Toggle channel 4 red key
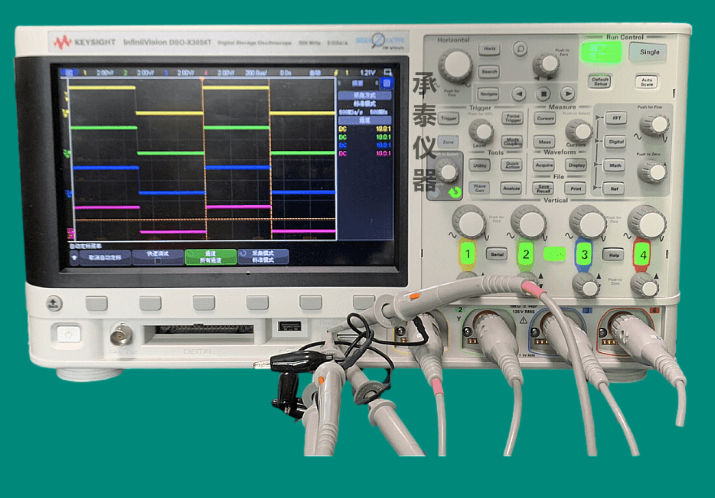The image size is (715, 498). [642, 254]
